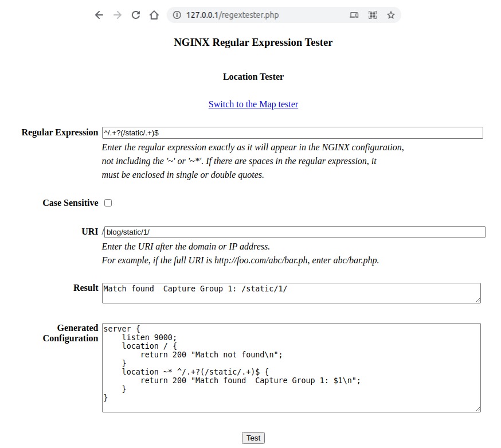Click the textarea resize handle

(477, 408)
